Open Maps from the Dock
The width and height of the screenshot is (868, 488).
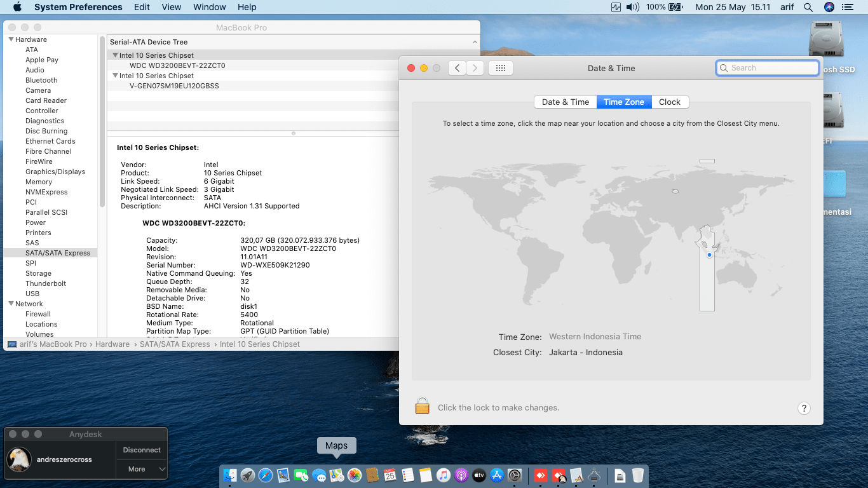coord(337,475)
